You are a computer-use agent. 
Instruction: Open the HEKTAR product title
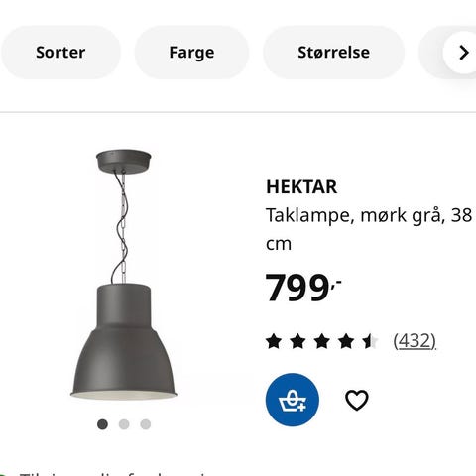tap(301, 187)
